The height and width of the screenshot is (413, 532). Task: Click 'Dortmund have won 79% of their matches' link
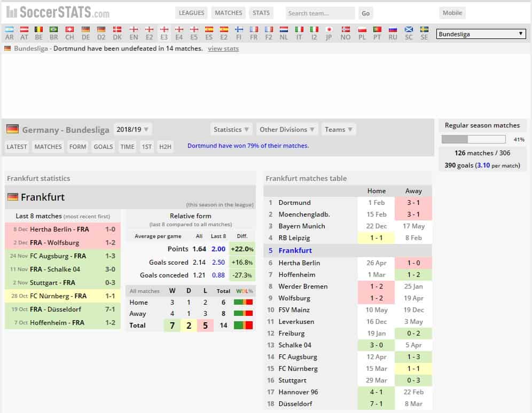click(248, 146)
